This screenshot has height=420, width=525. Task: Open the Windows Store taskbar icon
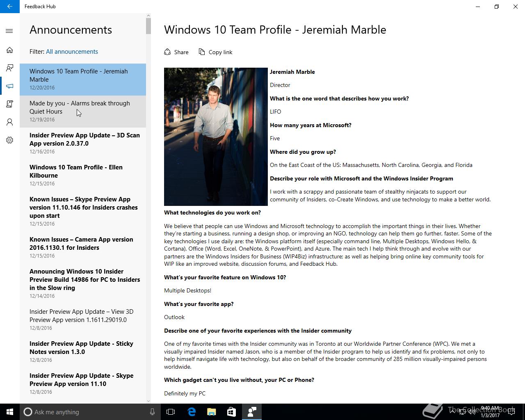pyautogui.click(x=231, y=412)
